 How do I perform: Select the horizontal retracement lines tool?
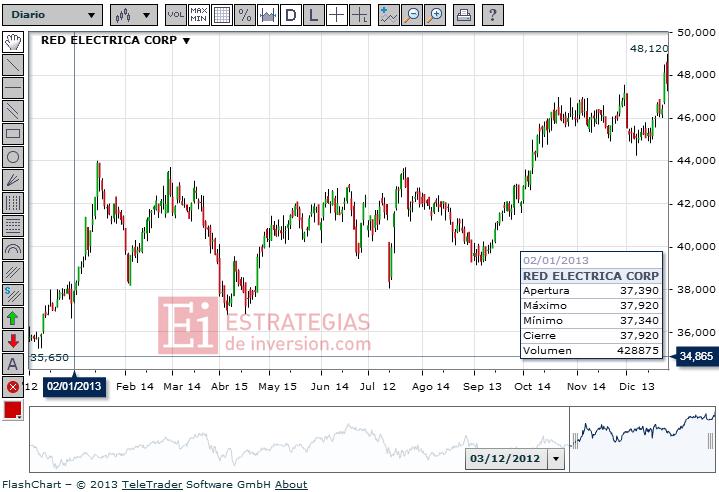coord(13,226)
